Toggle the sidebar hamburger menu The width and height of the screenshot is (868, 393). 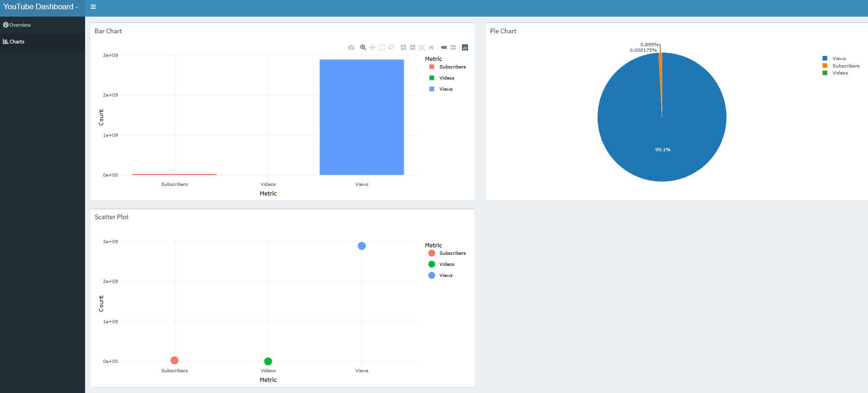coord(93,7)
